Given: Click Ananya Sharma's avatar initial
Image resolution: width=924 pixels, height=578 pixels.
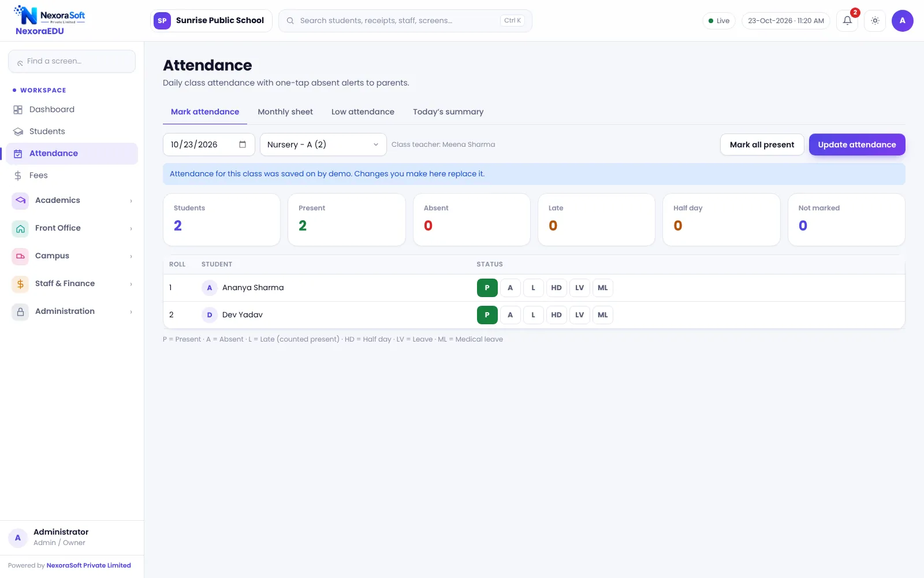Looking at the screenshot, I should pos(209,288).
